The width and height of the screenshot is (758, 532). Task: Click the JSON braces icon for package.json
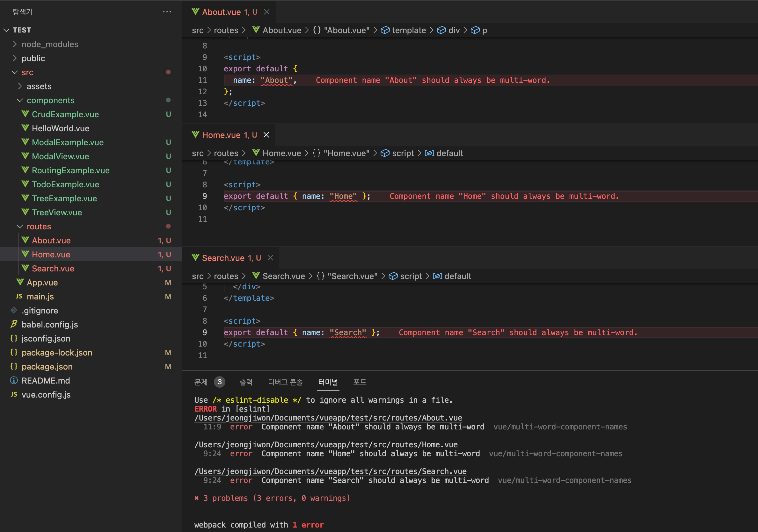tap(13, 367)
